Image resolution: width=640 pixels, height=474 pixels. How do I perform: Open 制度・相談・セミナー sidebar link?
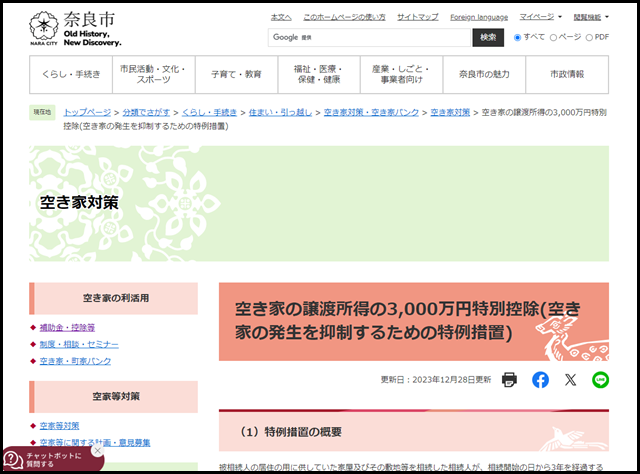[x=79, y=344]
